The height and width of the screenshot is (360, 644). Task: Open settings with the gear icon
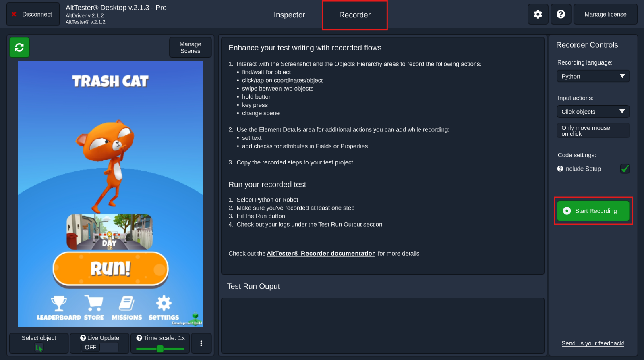tap(538, 15)
